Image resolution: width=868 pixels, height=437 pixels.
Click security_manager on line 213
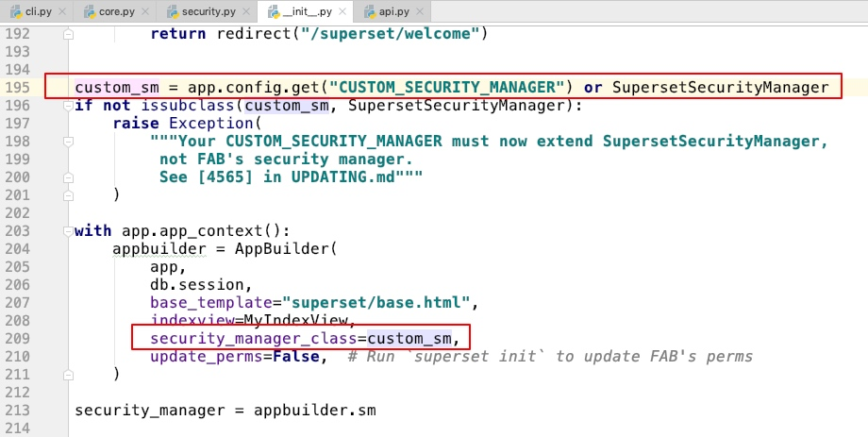[149, 411]
